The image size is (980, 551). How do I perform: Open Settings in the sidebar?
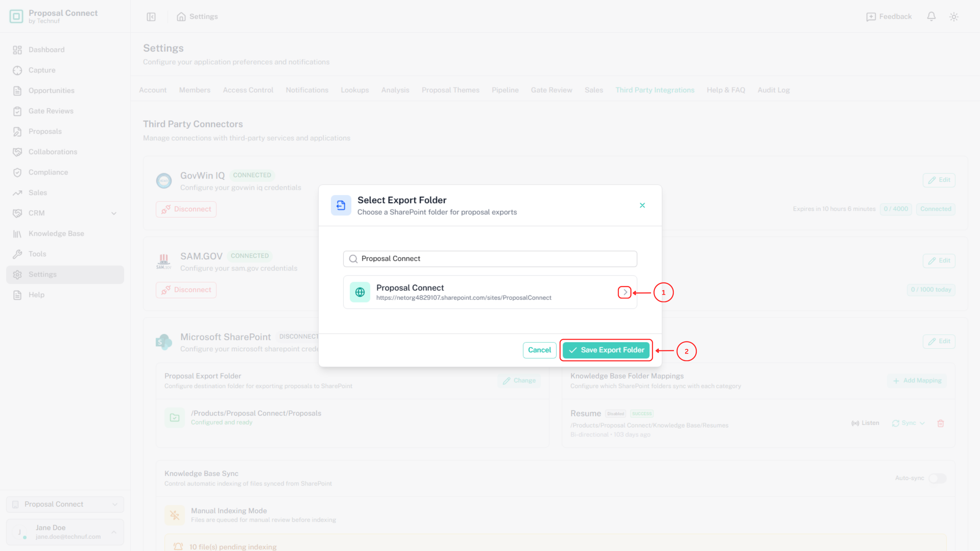point(65,274)
